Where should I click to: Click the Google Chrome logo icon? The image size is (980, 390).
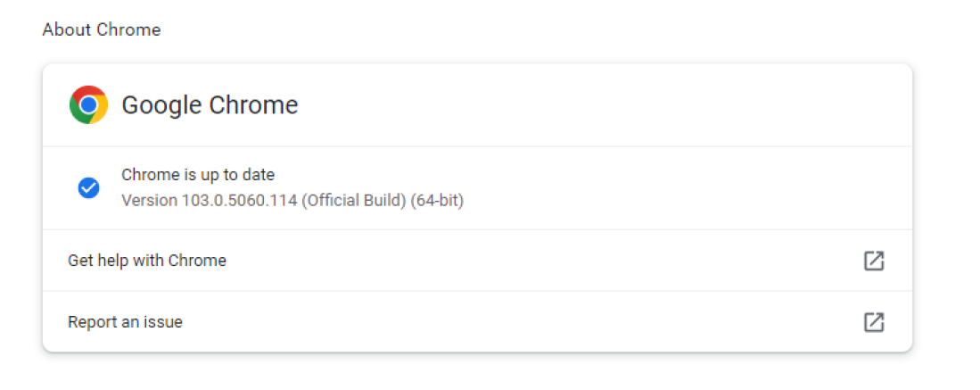click(x=88, y=105)
